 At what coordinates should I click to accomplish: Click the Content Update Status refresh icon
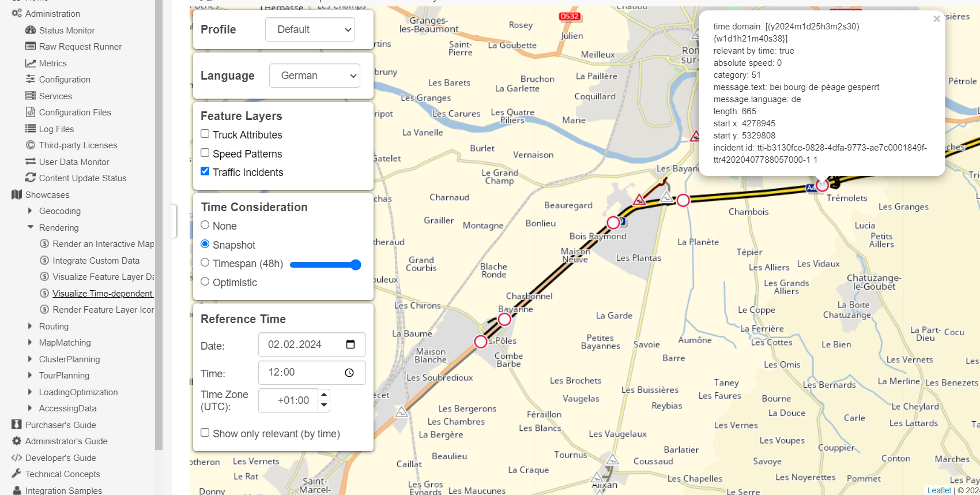click(31, 178)
